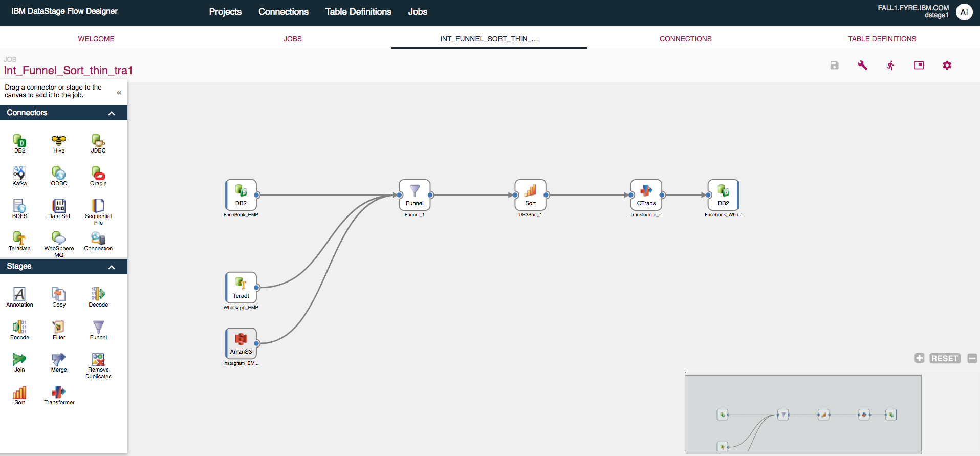Screen dimensions: 980x456
Task: Open the AI user avatar menu
Action: (x=964, y=12)
